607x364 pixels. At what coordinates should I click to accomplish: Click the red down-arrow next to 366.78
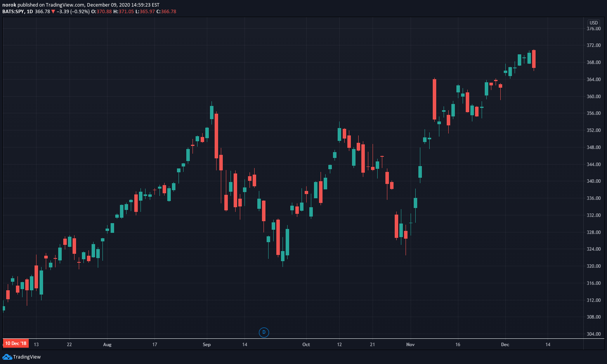pos(53,12)
